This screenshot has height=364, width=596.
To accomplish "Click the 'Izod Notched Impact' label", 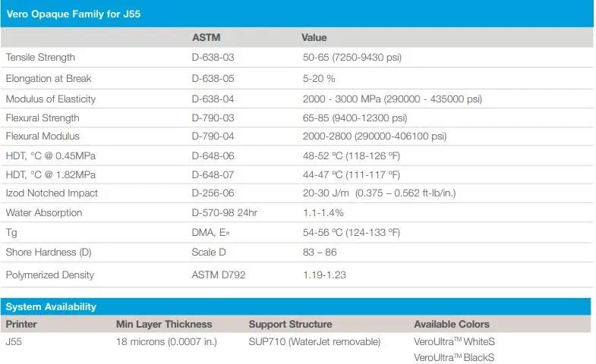I will [52, 193].
